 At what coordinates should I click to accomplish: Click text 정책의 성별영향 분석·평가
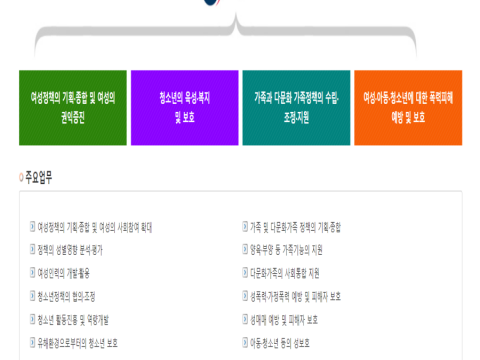click(70, 250)
